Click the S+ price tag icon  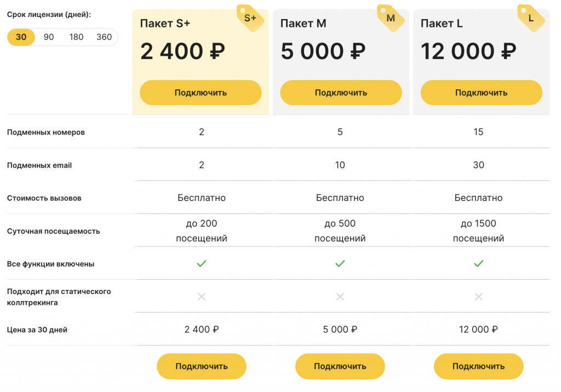(x=250, y=18)
